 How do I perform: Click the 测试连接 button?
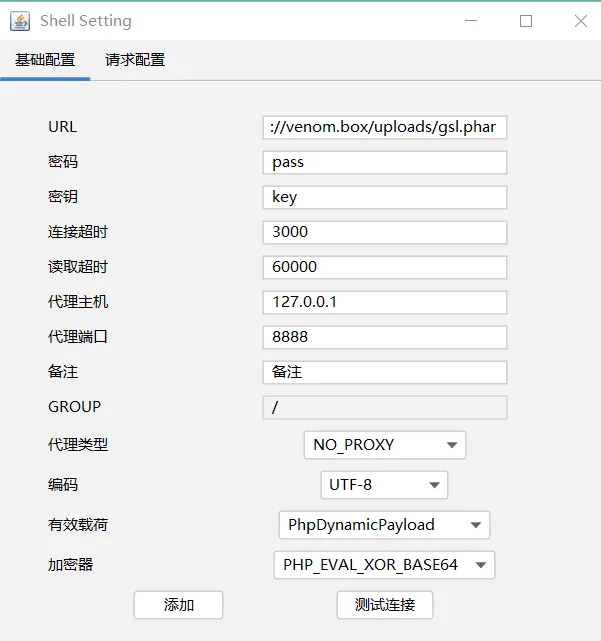385,605
